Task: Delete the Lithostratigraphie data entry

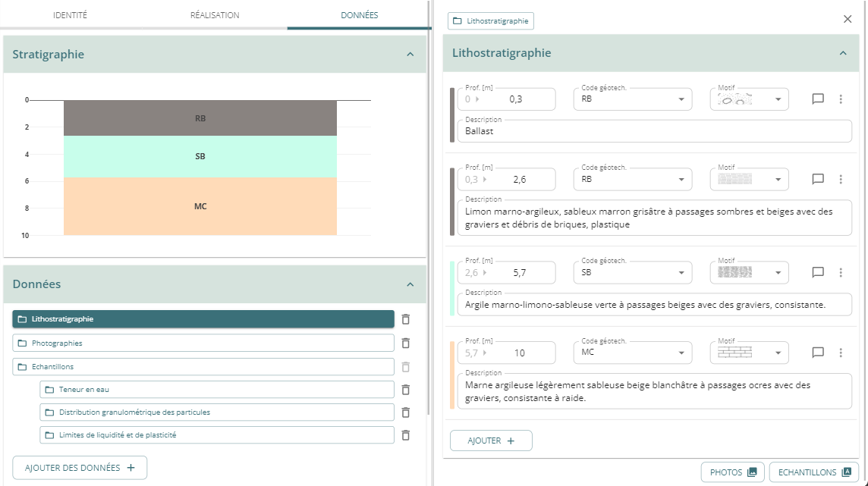Action: [x=406, y=319]
